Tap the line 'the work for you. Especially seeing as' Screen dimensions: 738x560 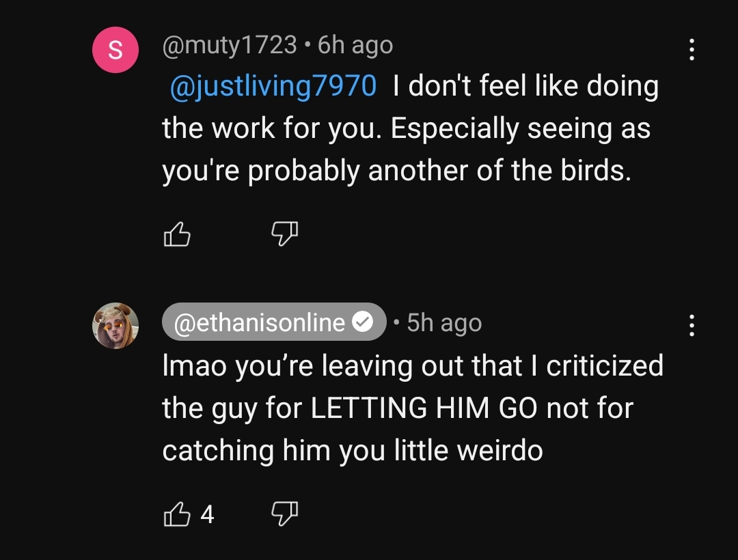pyautogui.click(x=406, y=128)
